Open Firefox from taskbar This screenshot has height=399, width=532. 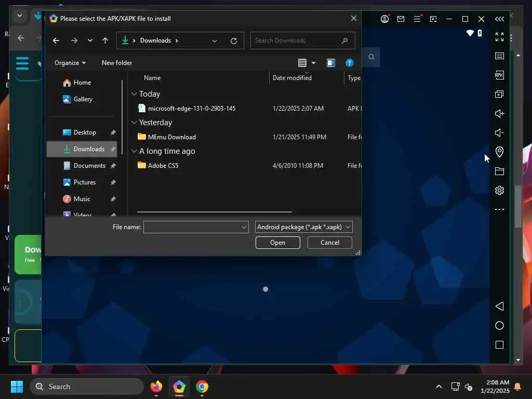156,387
